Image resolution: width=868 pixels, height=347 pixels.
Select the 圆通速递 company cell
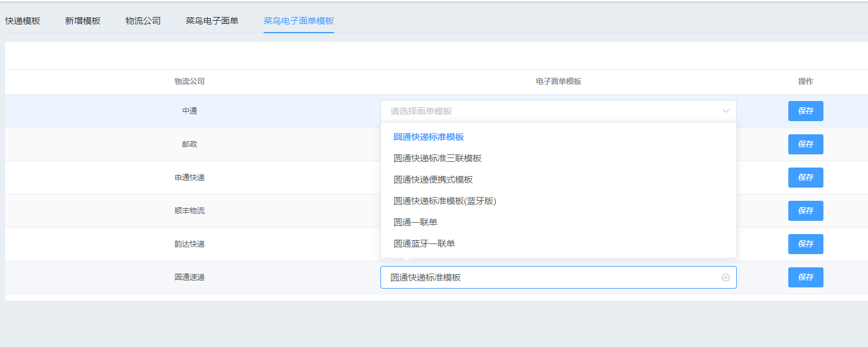point(190,277)
